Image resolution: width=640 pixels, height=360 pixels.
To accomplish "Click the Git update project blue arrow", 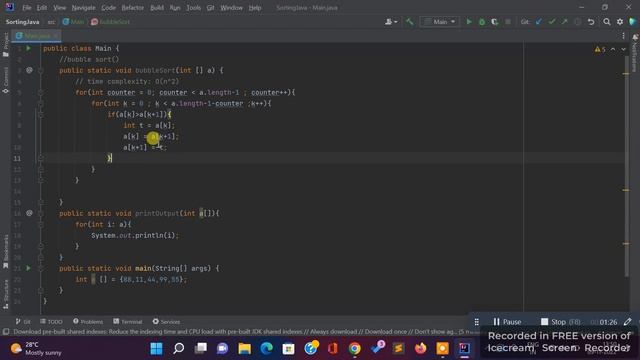I will [x=539, y=22].
